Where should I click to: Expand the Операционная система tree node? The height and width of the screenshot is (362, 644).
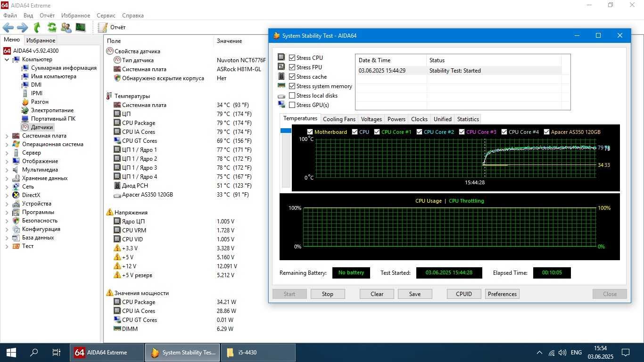pos(7,144)
